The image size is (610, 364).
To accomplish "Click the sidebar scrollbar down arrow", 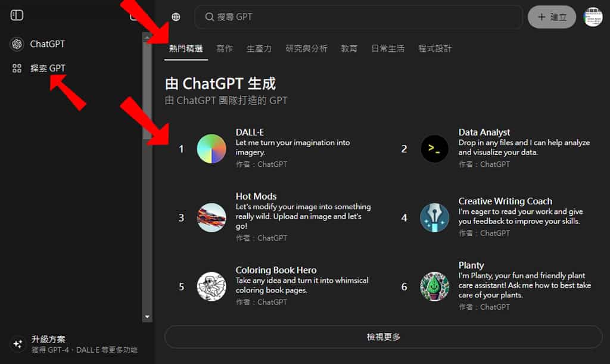I will click(147, 317).
